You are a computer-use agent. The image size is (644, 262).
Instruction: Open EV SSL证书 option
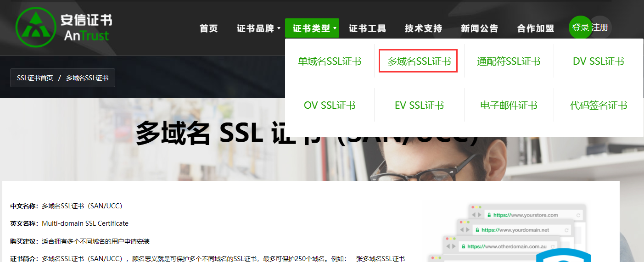[419, 106]
